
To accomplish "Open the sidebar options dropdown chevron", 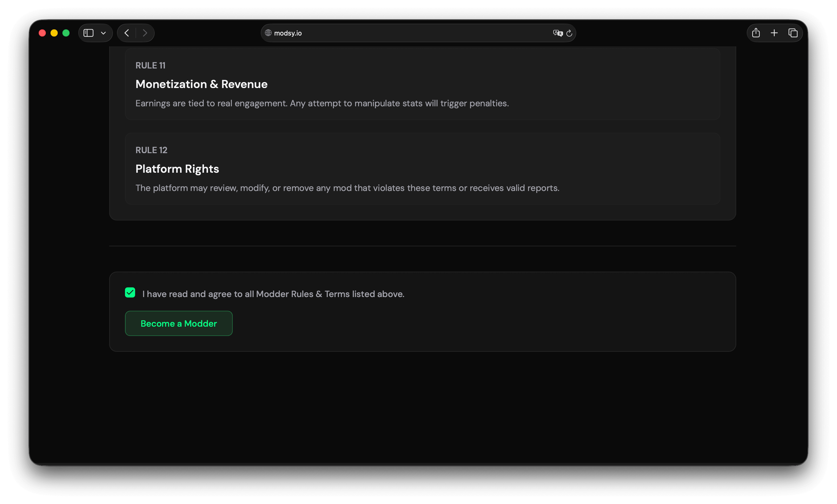I will point(103,33).
